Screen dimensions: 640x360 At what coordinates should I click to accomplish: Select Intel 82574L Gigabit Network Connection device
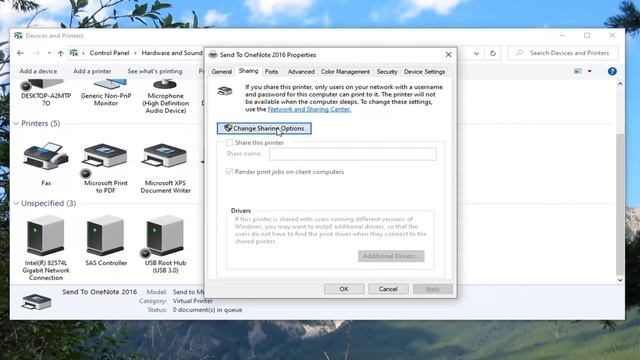click(x=45, y=236)
